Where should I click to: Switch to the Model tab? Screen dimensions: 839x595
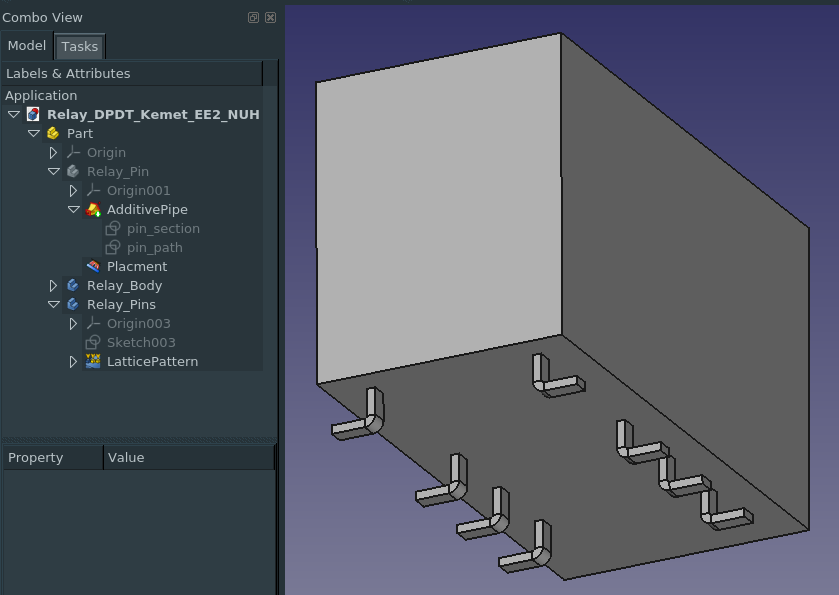27,46
